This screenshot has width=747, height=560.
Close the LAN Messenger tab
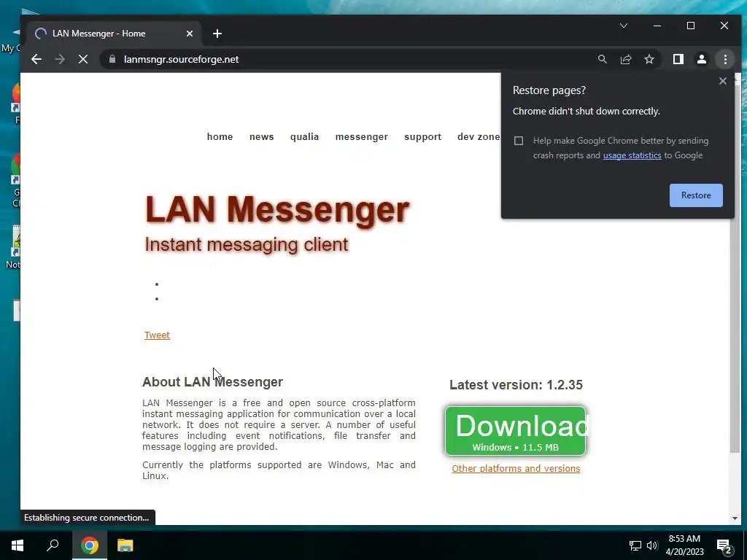(190, 34)
